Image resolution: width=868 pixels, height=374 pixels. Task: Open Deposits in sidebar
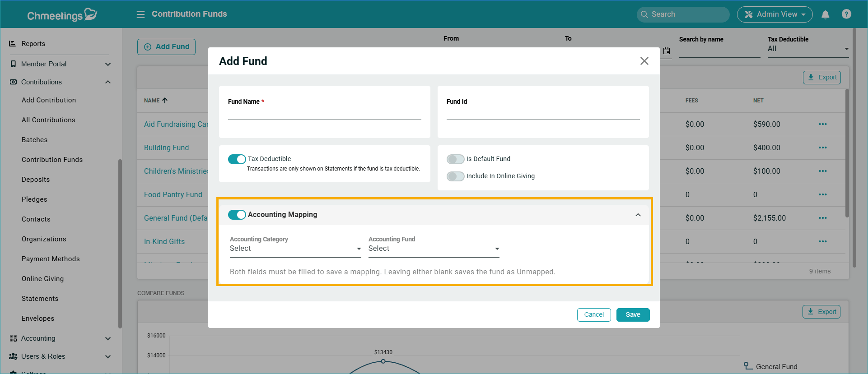click(x=36, y=180)
